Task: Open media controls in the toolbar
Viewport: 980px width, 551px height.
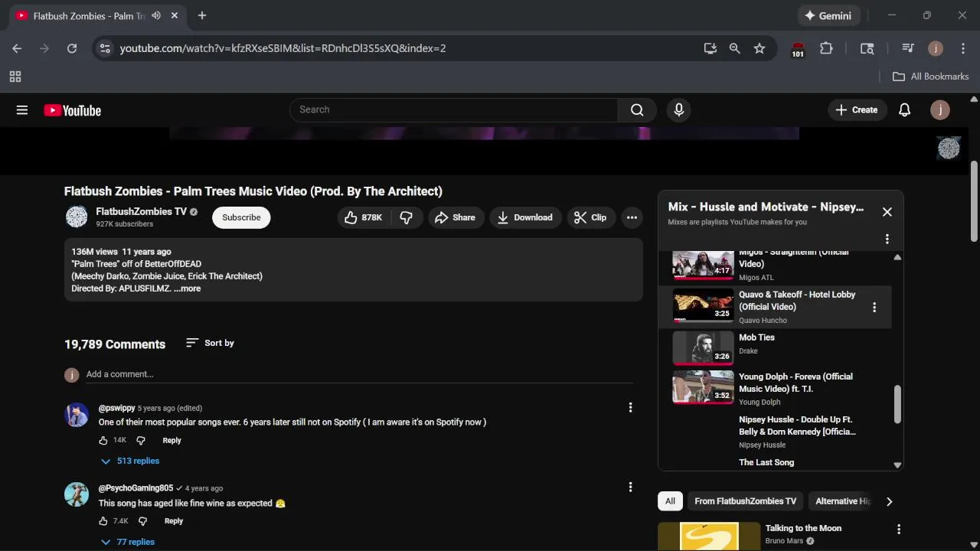Action: pos(908,48)
